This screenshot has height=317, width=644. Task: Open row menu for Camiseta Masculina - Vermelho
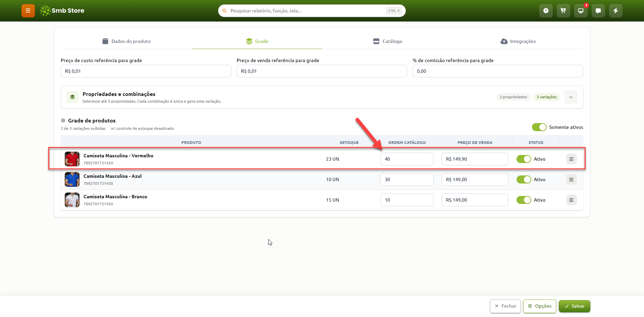[x=571, y=159]
